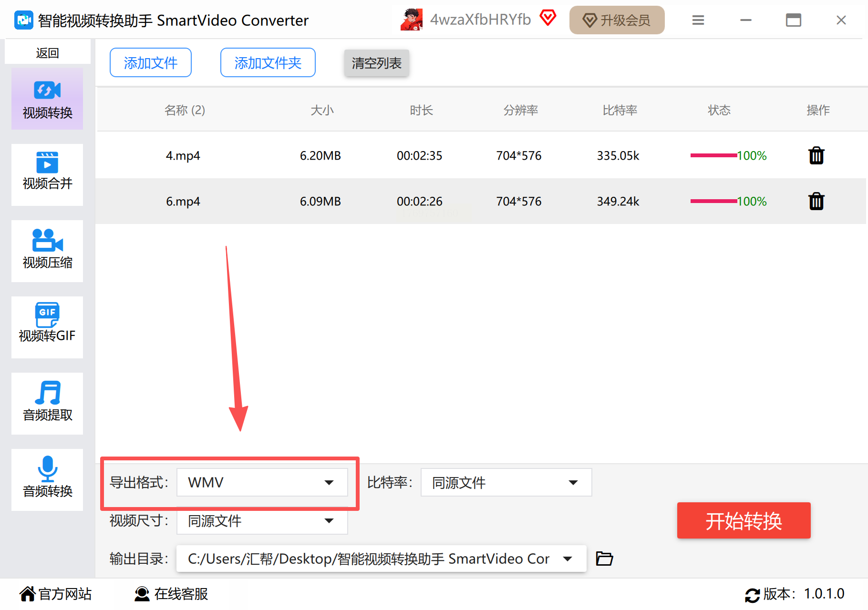Click the 版本: 1.0.1.0 version text
The width and height of the screenshot is (868, 610).
pos(804,594)
